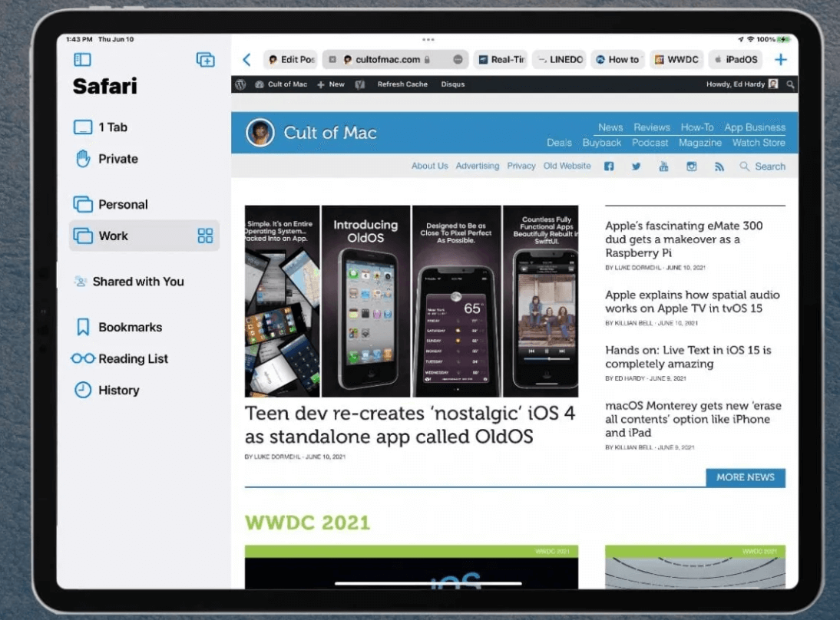Click the MORE NEWS button

click(746, 477)
